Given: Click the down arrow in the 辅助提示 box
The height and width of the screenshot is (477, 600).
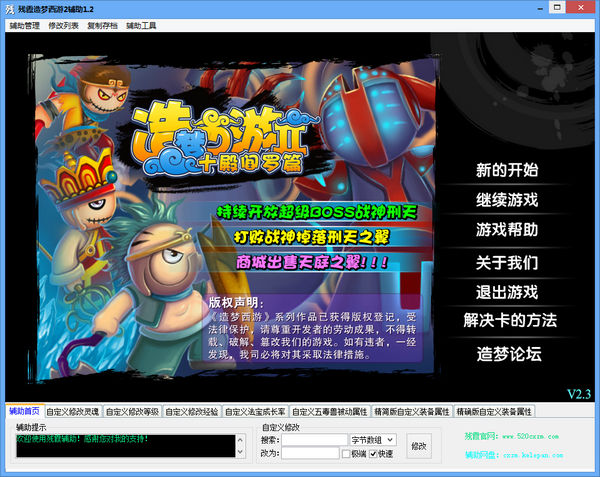Looking at the screenshot, I should tap(240, 452).
